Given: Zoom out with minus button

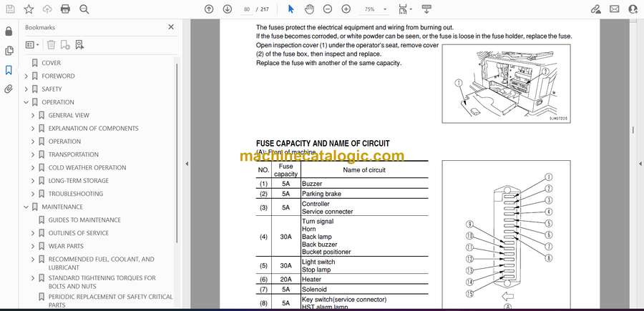Looking at the screenshot, I should [x=327, y=9].
